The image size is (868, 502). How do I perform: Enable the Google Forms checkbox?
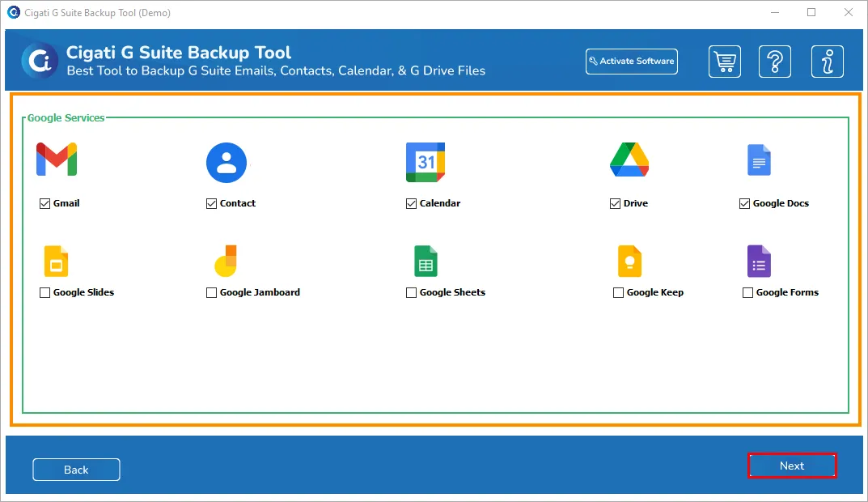pos(748,292)
